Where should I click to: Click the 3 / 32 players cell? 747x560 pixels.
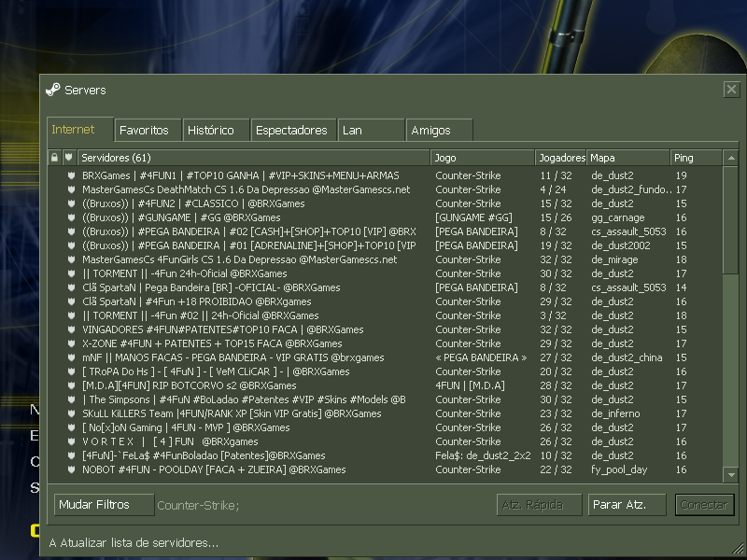coord(553,315)
